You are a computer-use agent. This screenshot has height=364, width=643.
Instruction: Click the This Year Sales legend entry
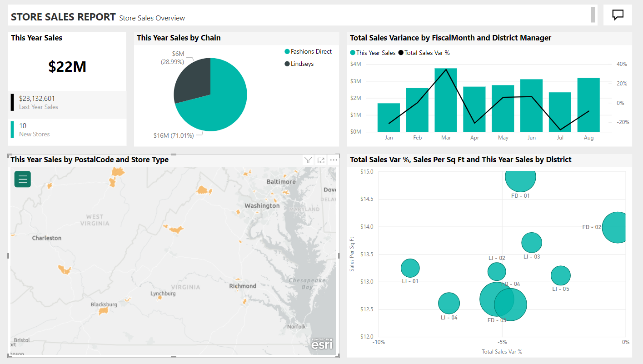(373, 53)
